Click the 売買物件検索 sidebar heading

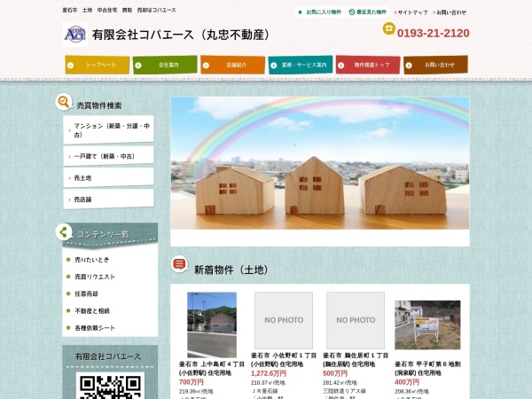pyautogui.click(x=99, y=106)
